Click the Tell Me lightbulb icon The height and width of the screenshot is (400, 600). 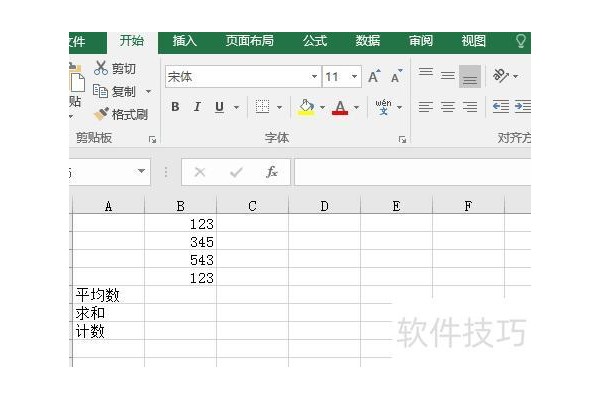[520, 41]
